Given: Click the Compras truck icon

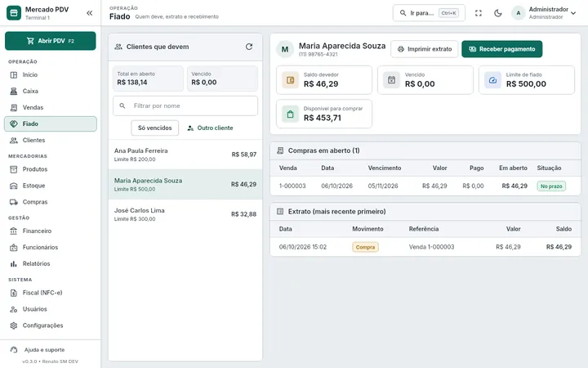Looking at the screenshot, I should click(x=14, y=202).
